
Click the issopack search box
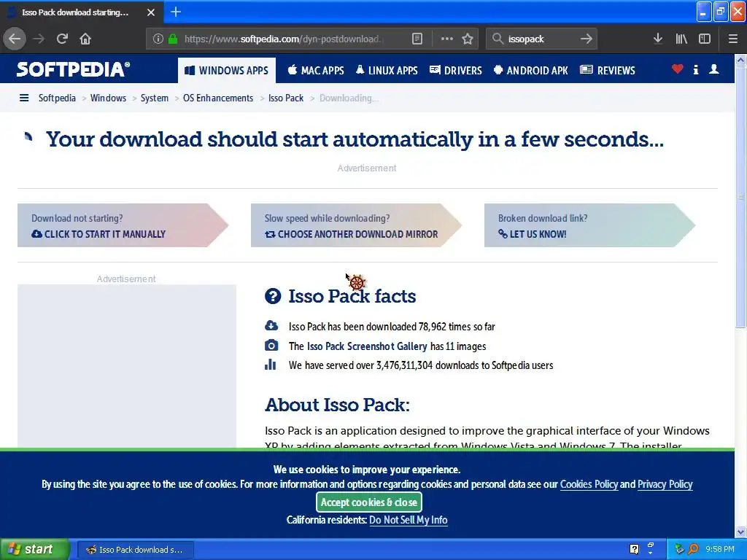click(541, 39)
